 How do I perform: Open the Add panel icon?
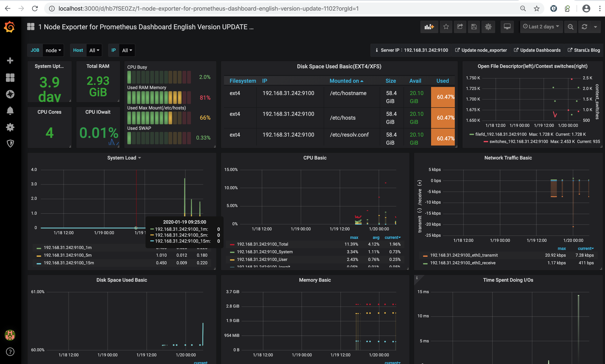click(429, 27)
